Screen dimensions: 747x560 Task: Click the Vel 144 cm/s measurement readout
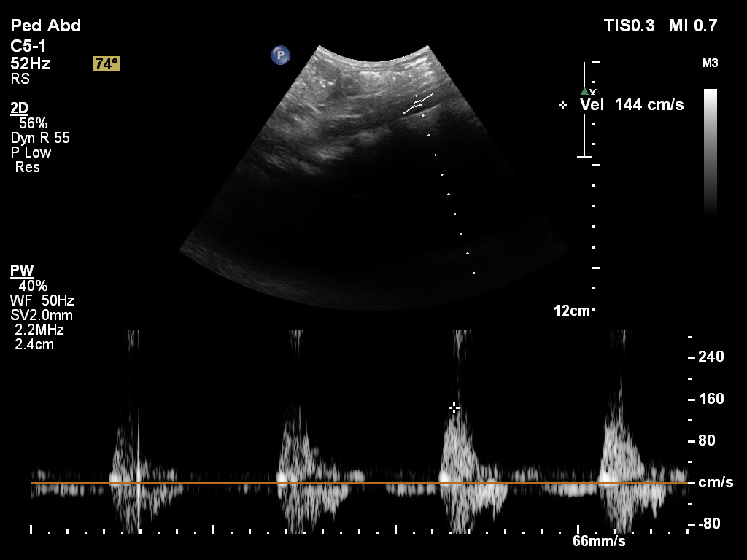(x=632, y=104)
